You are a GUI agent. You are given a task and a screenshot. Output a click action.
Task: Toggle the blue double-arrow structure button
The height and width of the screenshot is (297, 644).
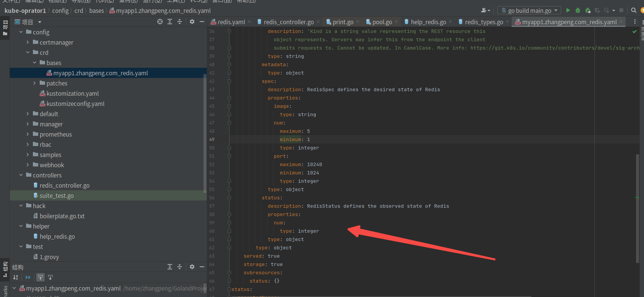point(28,277)
